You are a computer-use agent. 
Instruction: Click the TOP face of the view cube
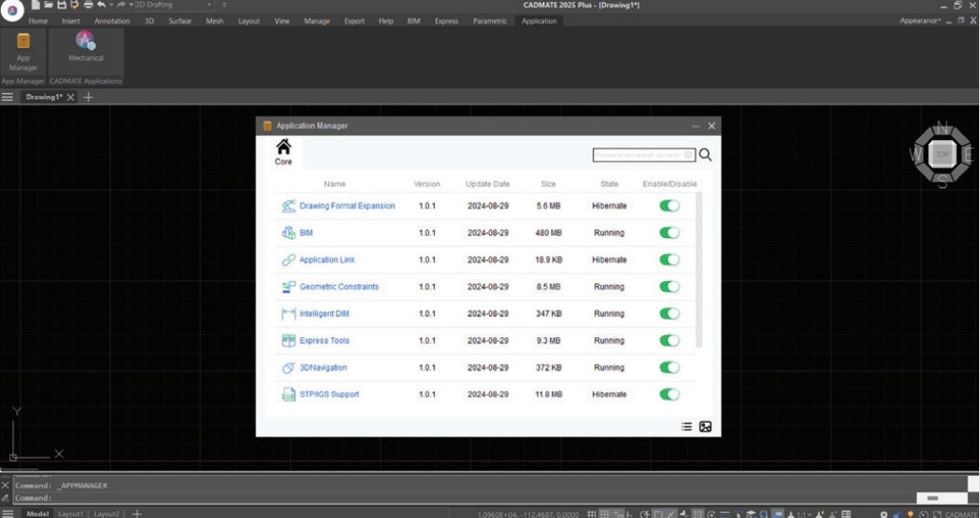coord(942,154)
